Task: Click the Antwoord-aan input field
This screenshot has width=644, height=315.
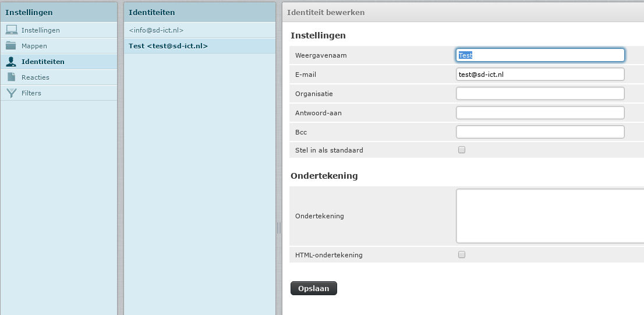Action: (540, 112)
